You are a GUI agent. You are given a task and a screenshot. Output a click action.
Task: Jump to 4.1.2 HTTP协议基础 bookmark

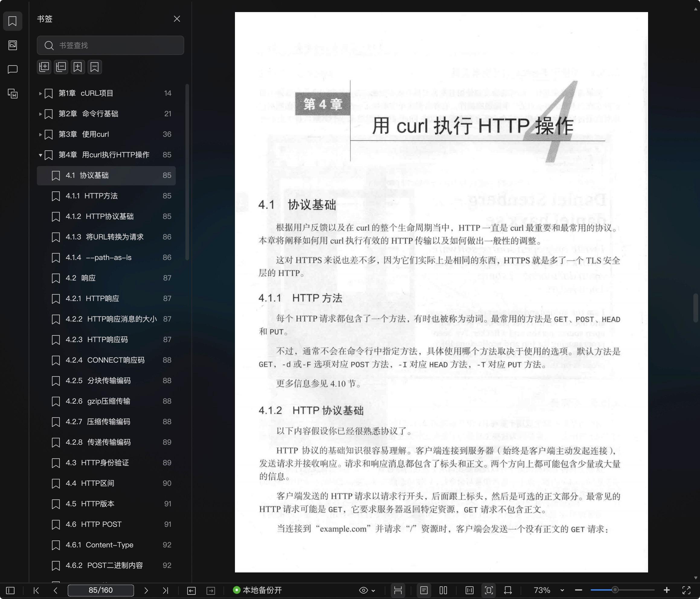click(106, 216)
